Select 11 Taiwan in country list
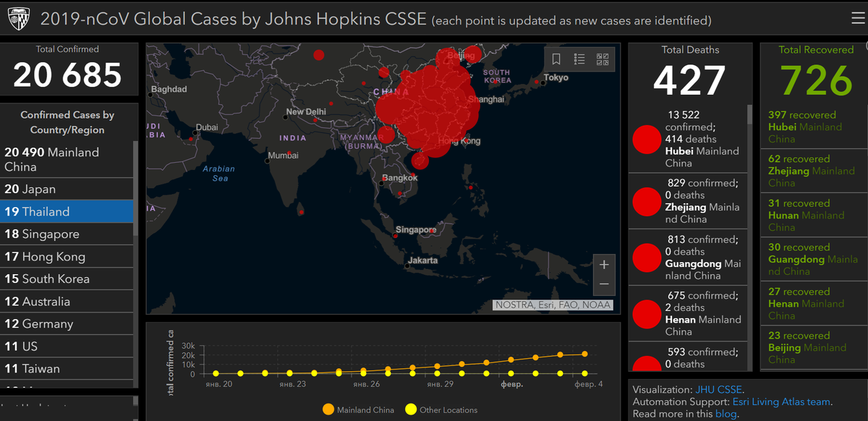The image size is (868, 421). point(67,368)
